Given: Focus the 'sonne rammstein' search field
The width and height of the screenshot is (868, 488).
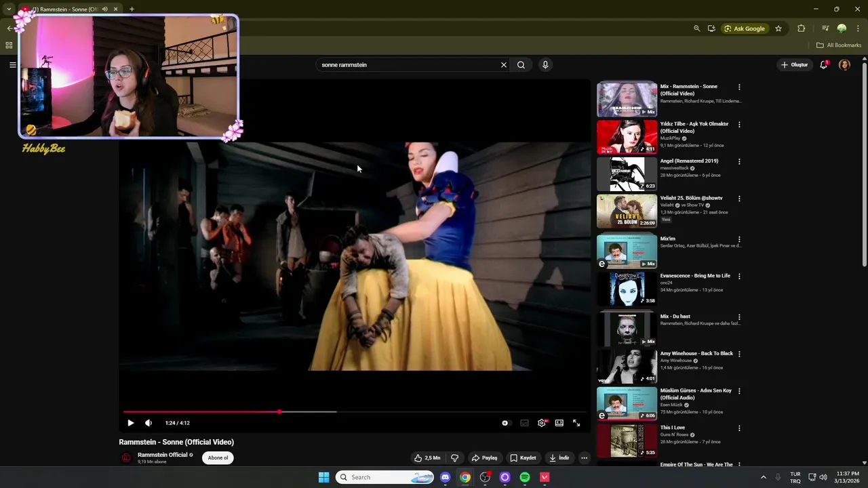Looking at the screenshot, I should [407, 65].
